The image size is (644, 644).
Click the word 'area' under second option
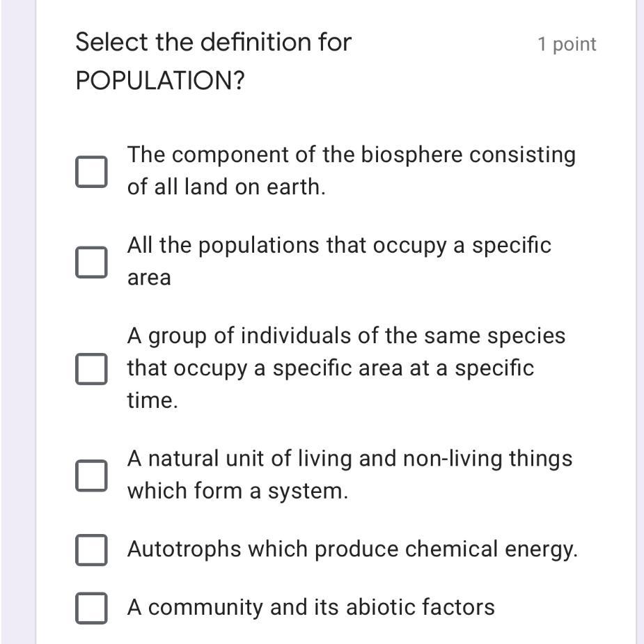coord(149,278)
